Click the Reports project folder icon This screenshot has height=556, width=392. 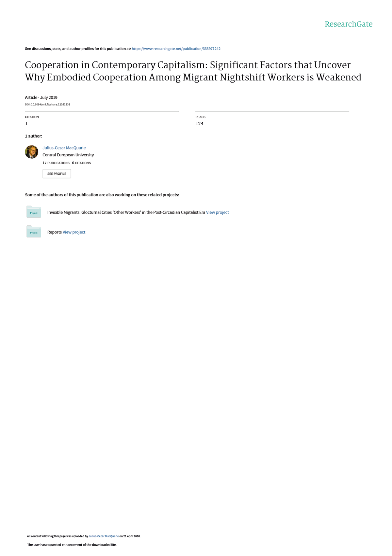tap(34, 232)
